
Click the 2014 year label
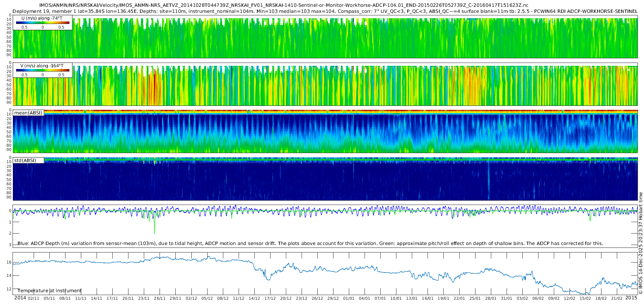tap(20, 298)
